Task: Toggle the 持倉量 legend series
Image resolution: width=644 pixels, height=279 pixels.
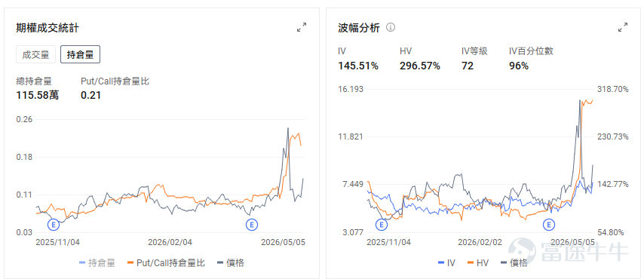Action: click(97, 263)
